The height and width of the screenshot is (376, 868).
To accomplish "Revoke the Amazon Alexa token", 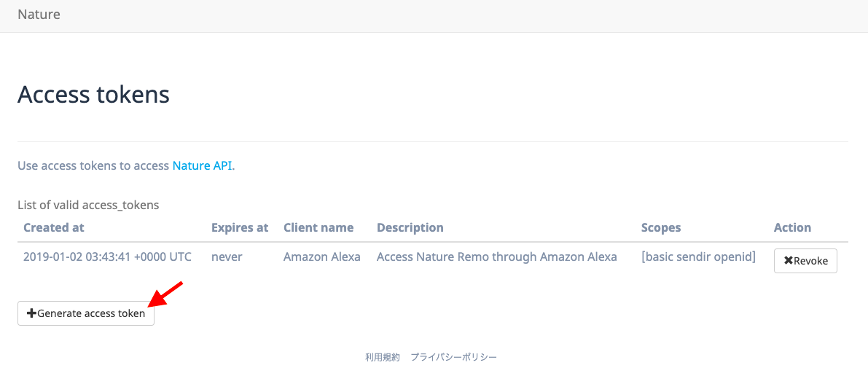I will click(x=805, y=261).
